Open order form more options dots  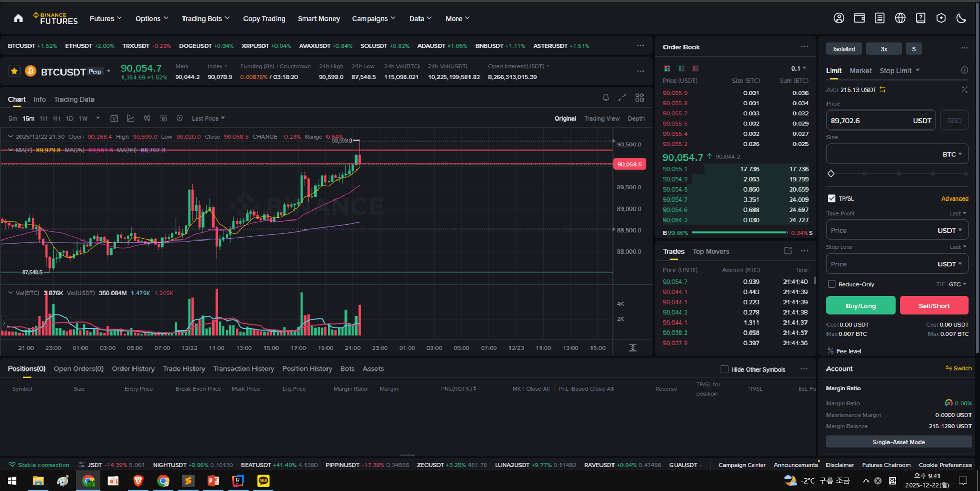click(964, 48)
